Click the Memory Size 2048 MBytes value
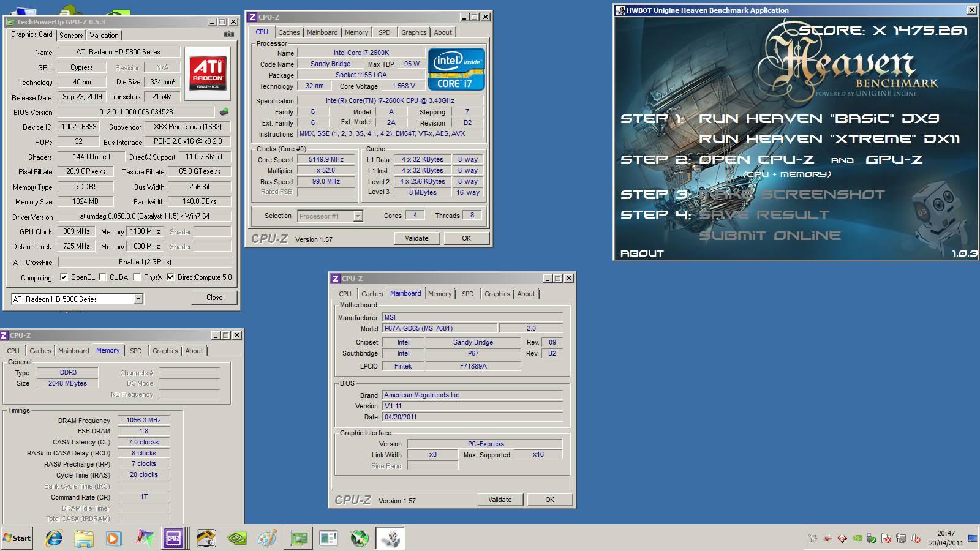 (67, 383)
